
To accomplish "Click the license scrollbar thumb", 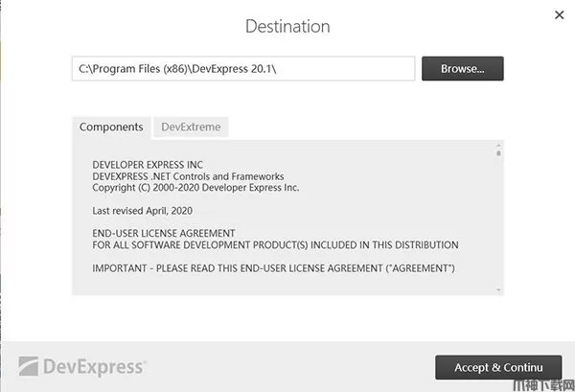I will point(498,153).
